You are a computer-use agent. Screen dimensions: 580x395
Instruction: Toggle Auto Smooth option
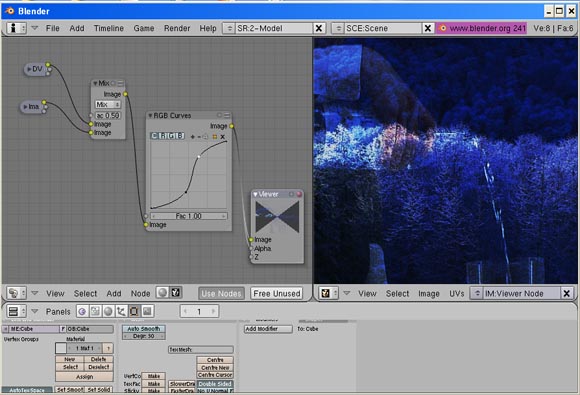[x=144, y=328]
